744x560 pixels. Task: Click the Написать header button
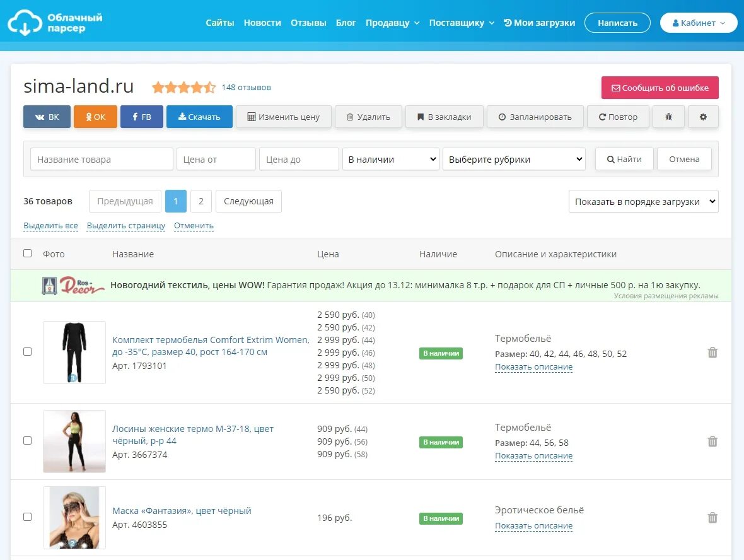[617, 23]
